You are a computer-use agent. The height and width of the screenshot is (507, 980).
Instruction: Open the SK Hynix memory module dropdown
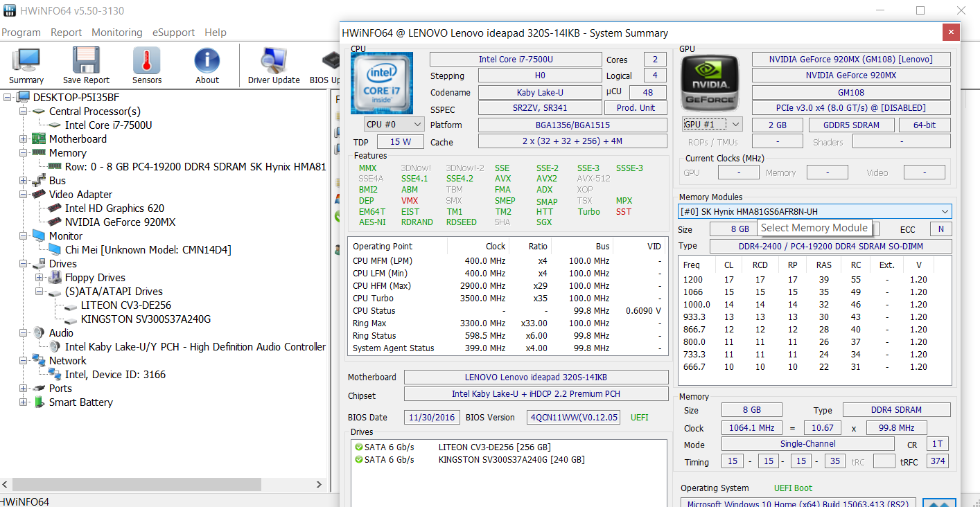pos(814,211)
